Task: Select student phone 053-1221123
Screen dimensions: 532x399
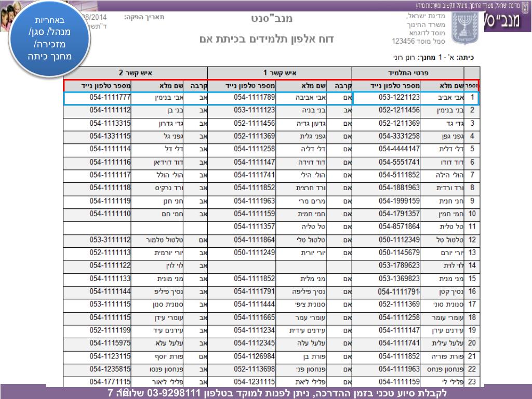Action: pos(399,98)
